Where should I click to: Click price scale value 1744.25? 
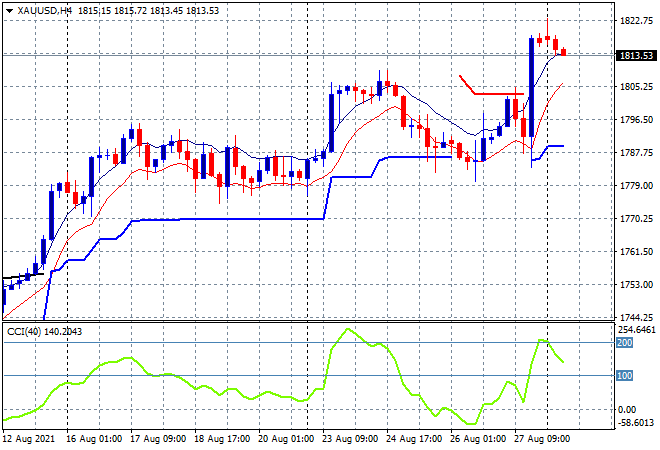tap(636, 317)
